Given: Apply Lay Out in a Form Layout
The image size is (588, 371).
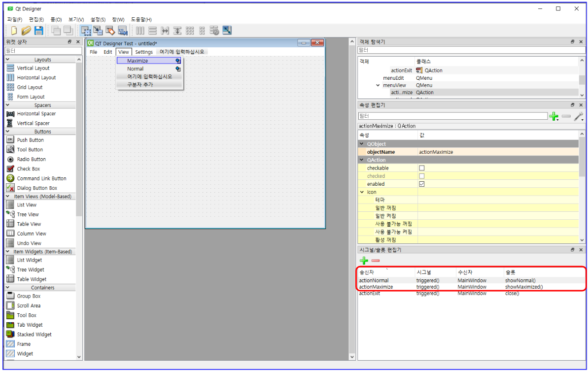Looking at the screenshot, I should coord(202,31).
